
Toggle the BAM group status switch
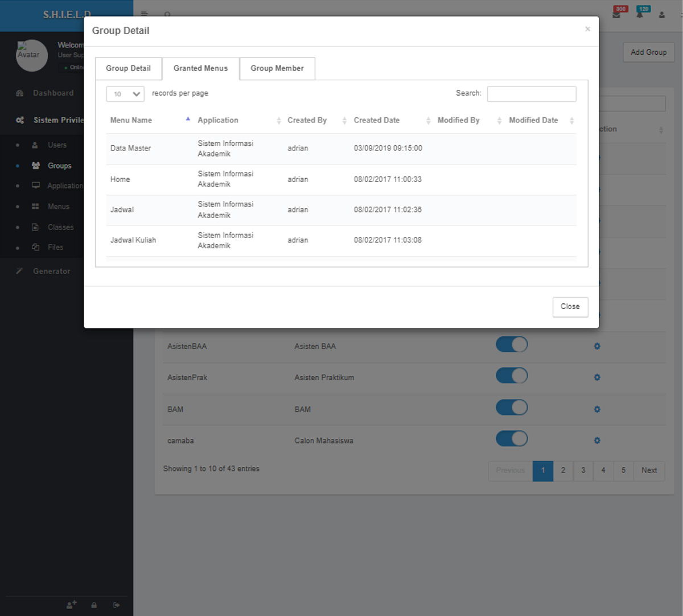(512, 408)
